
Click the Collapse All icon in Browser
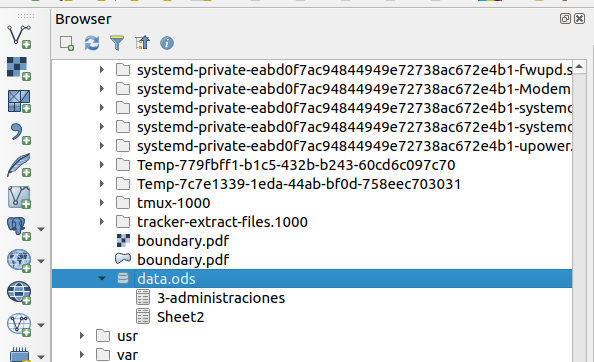click(x=142, y=43)
